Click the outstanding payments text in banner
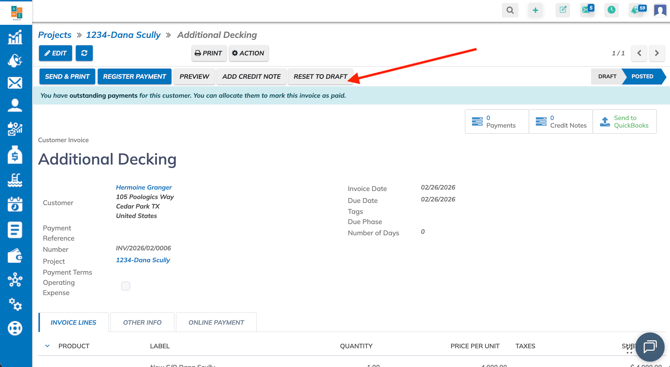 pos(103,96)
